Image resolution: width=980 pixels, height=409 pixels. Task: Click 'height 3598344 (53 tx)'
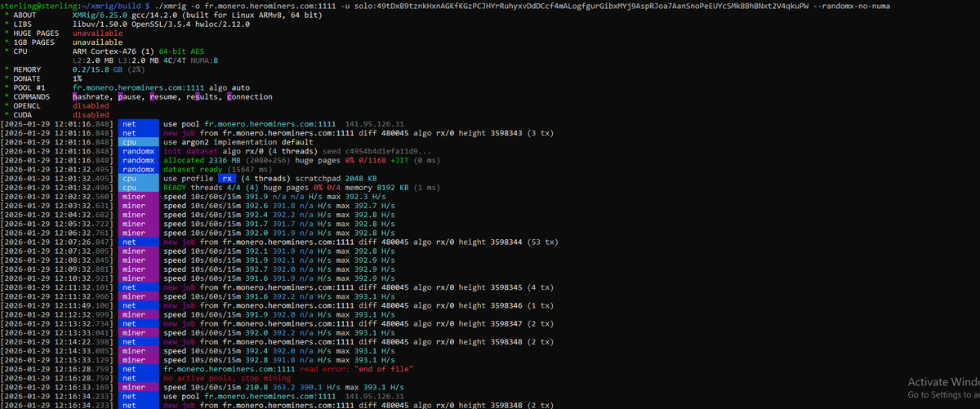point(507,241)
